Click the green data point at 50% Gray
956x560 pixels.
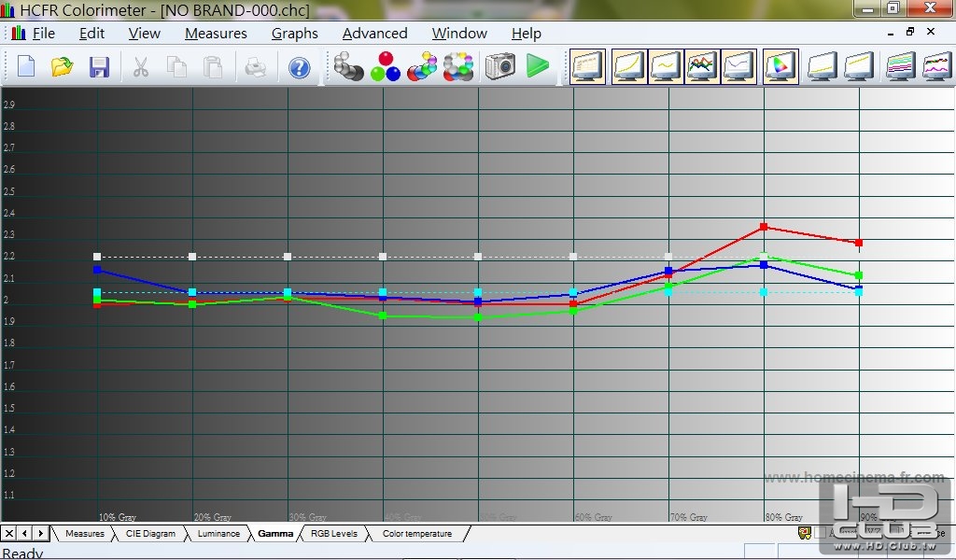478,317
